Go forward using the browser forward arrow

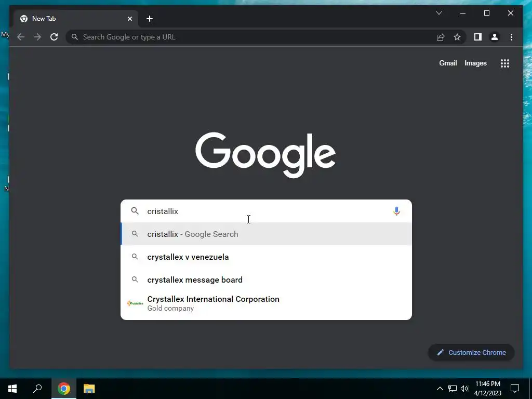[x=37, y=37]
